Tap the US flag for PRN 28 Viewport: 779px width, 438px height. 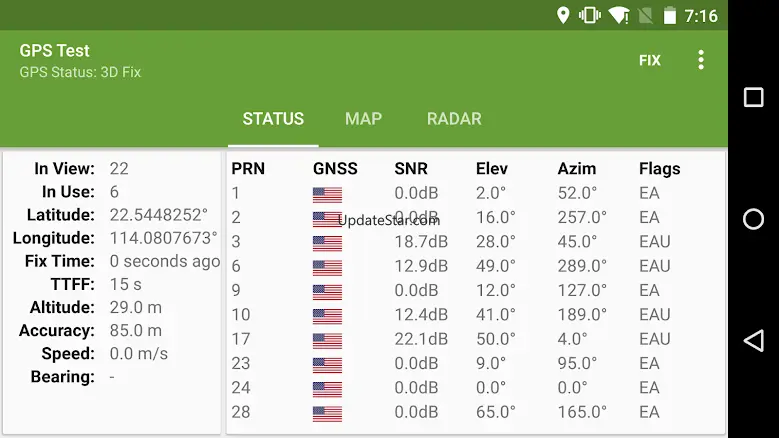(327, 412)
